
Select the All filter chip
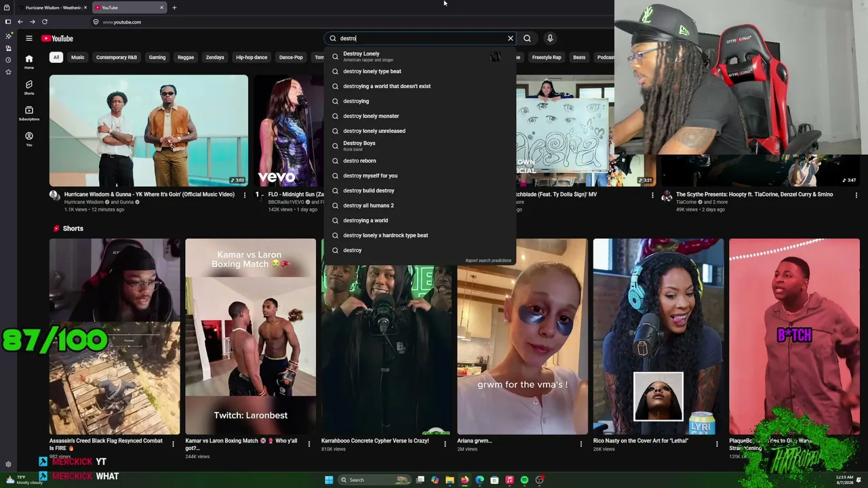(x=56, y=58)
